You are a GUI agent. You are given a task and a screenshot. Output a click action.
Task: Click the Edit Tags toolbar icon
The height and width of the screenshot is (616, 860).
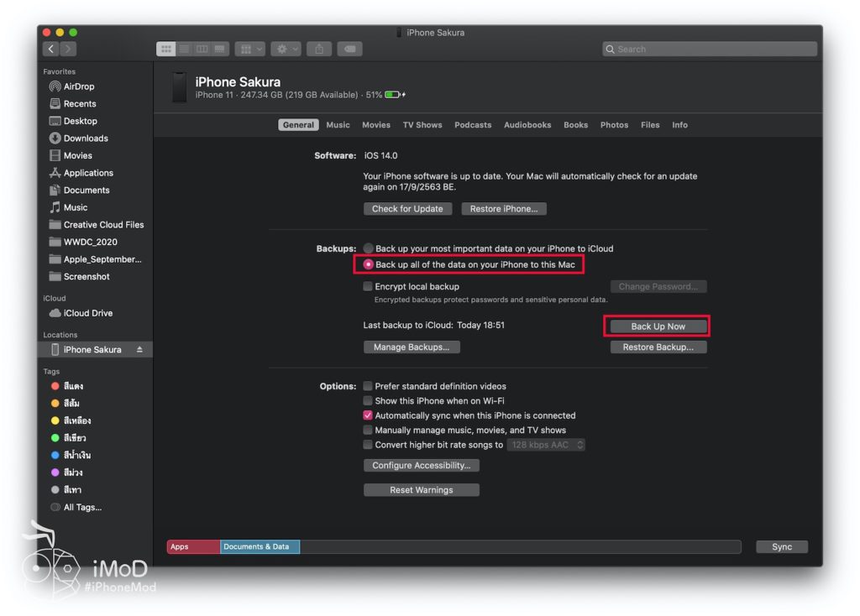tap(349, 50)
